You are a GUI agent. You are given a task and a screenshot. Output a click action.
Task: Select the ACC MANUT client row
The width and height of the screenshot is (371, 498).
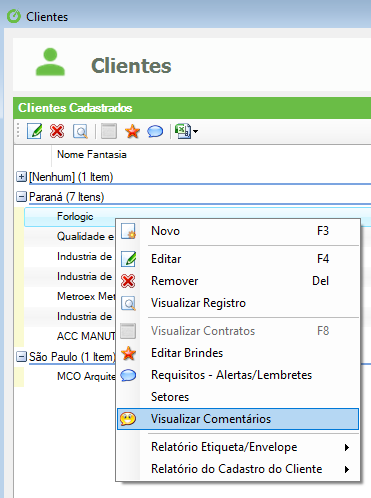pos(70,336)
